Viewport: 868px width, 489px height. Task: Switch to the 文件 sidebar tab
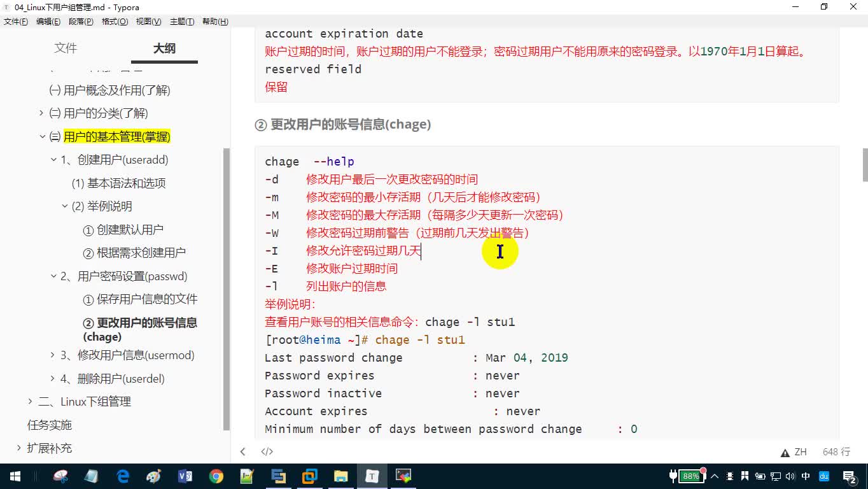pos(66,48)
